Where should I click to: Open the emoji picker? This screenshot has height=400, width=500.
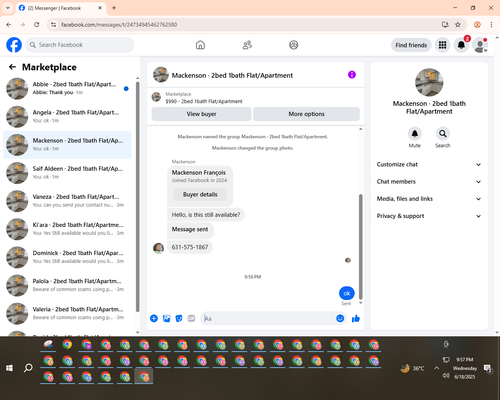tap(340, 318)
